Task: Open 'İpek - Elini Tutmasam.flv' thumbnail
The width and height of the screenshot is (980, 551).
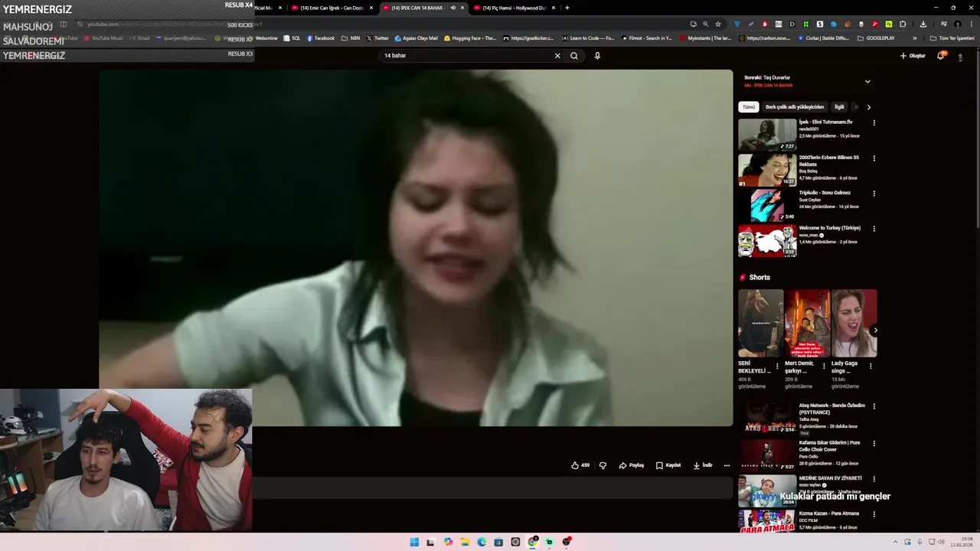Action: [x=767, y=135]
